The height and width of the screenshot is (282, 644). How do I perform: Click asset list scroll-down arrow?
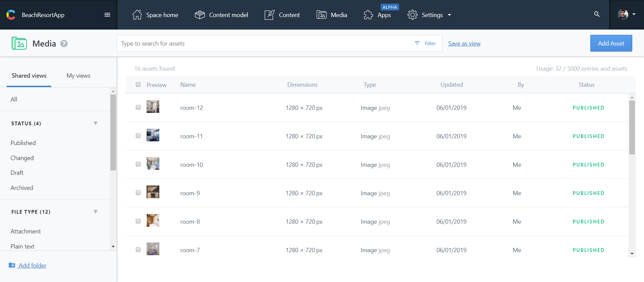point(632,254)
